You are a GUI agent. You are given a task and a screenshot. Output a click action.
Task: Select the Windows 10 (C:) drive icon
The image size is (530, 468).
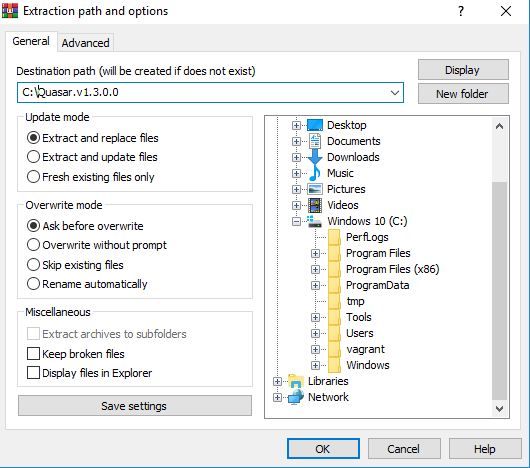pos(314,221)
